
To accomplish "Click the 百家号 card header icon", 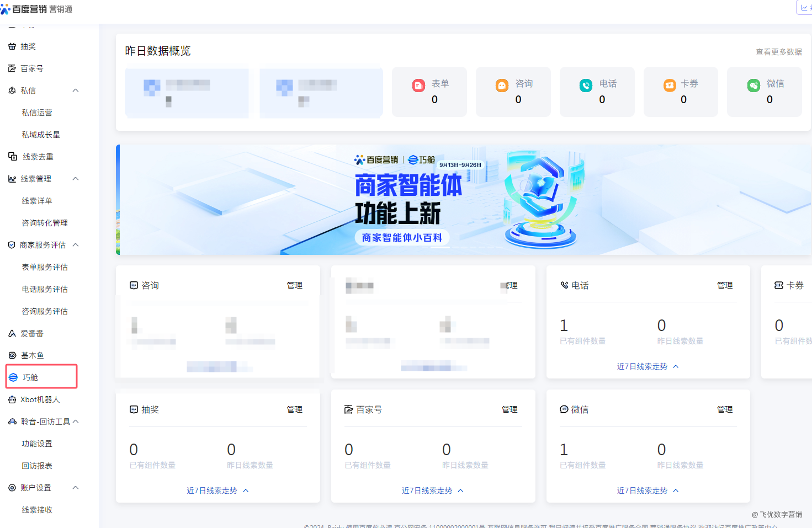I will click(x=349, y=409).
